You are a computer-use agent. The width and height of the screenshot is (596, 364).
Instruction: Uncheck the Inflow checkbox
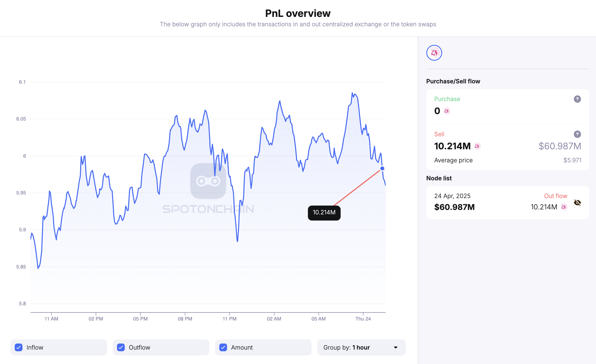(x=19, y=347)
